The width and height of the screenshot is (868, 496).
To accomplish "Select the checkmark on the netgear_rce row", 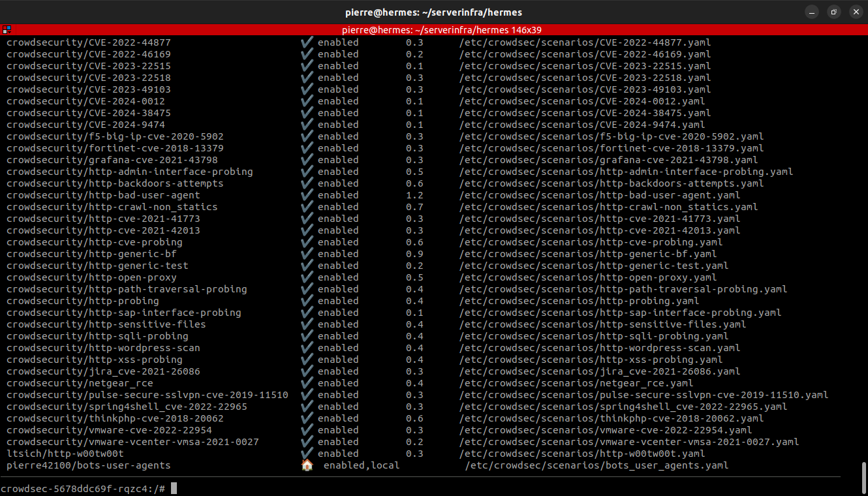I will click(307, 383).
